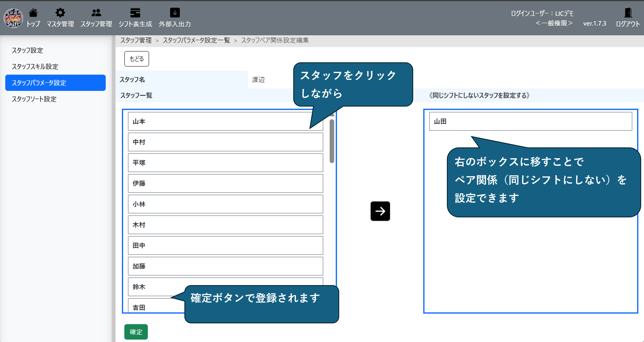
Task: Select スタッフ設定 in the sidebar
Action: (x=27, y=50)
